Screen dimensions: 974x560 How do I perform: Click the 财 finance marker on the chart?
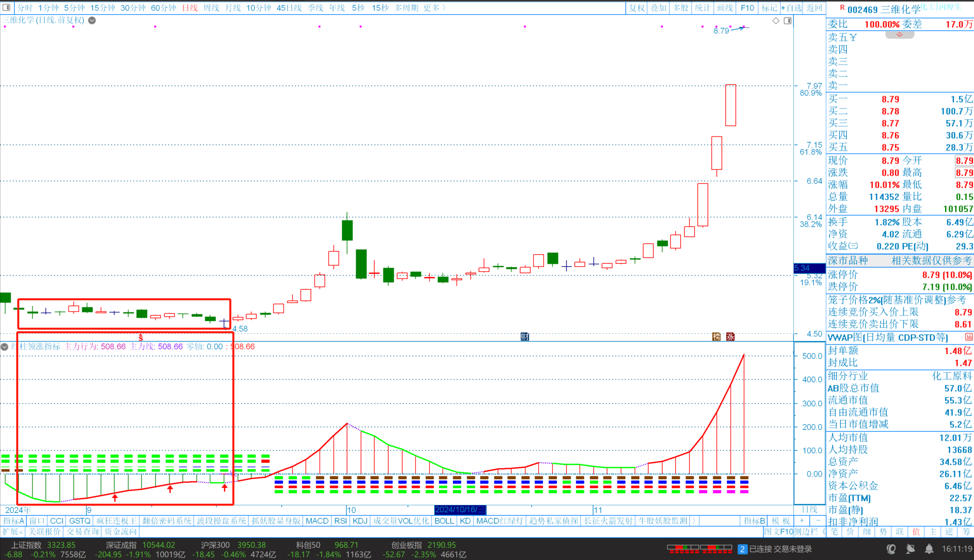coord(525,337)
